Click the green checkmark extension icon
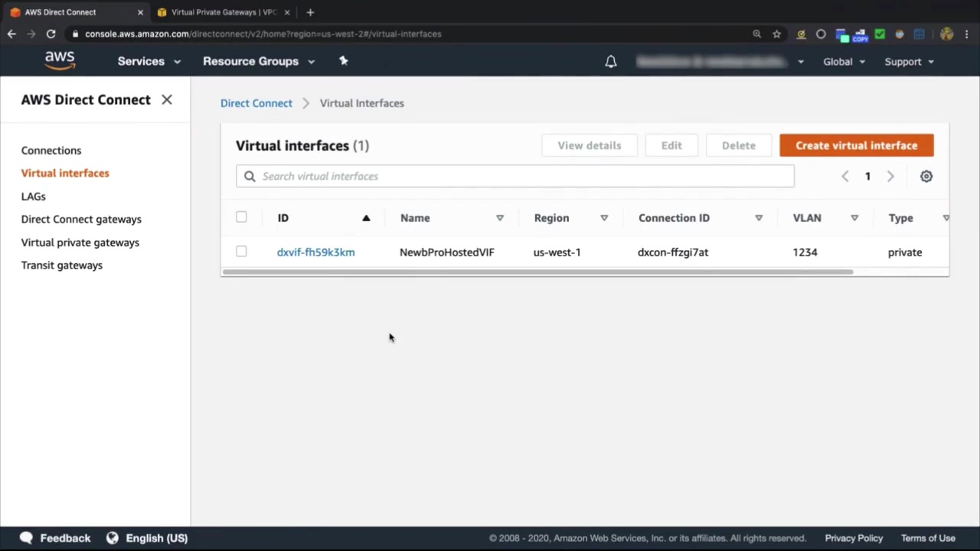This screenshot has width=980, height=551. (x=880, y=34)
